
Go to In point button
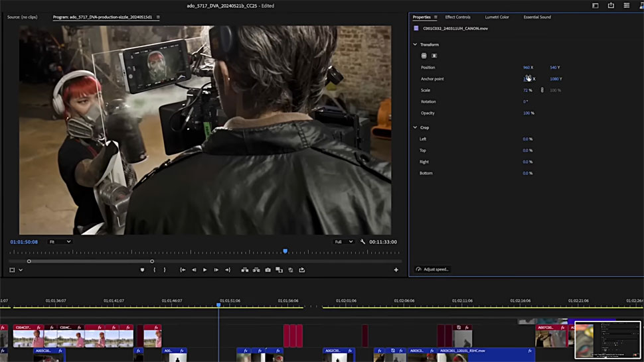(x=183, y=270)
